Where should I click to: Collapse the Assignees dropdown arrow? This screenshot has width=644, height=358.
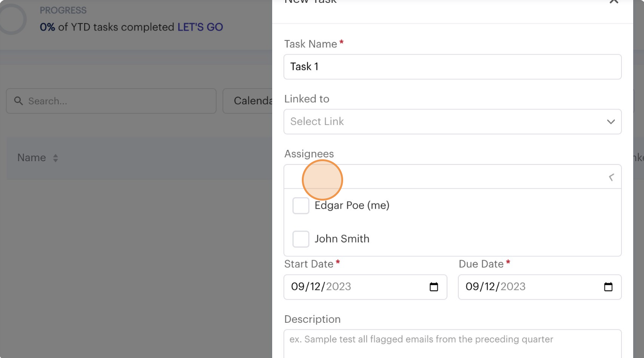(611, 177)
